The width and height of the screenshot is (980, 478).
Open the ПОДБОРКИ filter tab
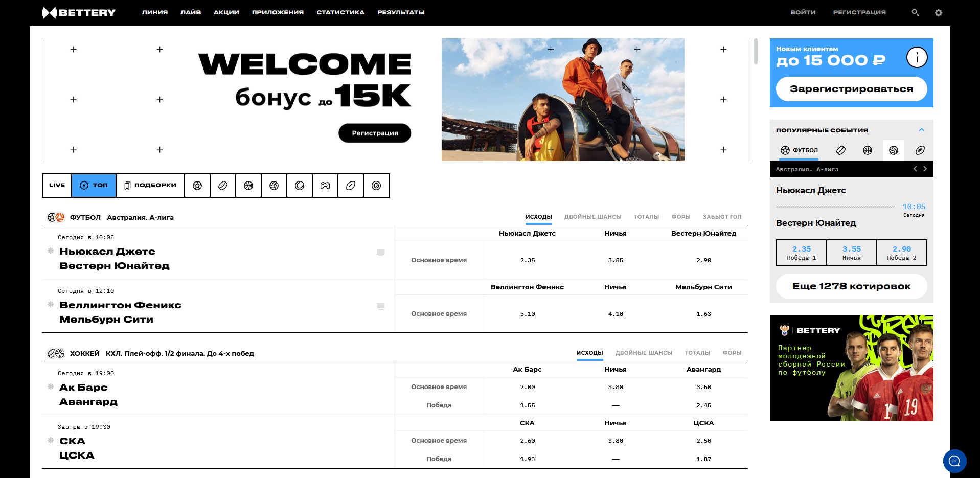coord(150,186)
